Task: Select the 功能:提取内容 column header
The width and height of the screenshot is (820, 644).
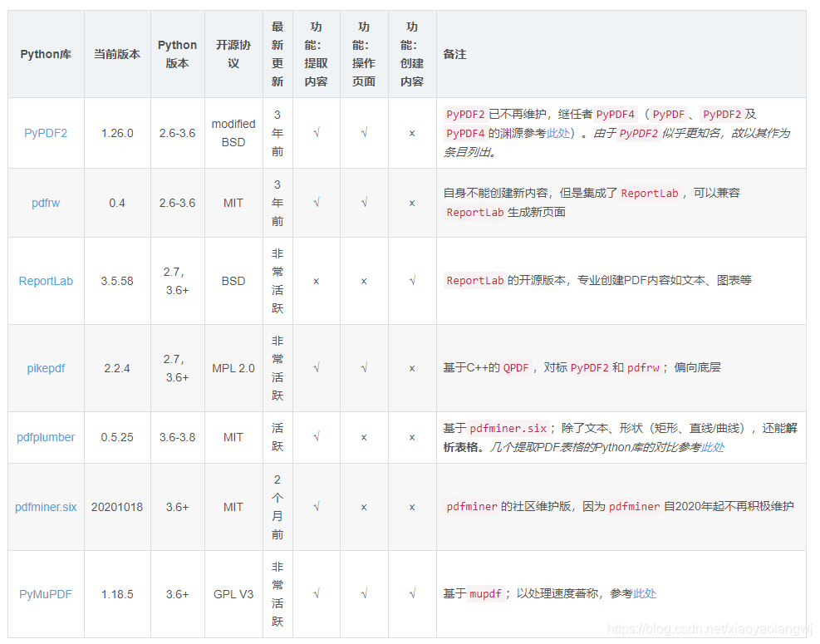Action: tap(316, 54)
